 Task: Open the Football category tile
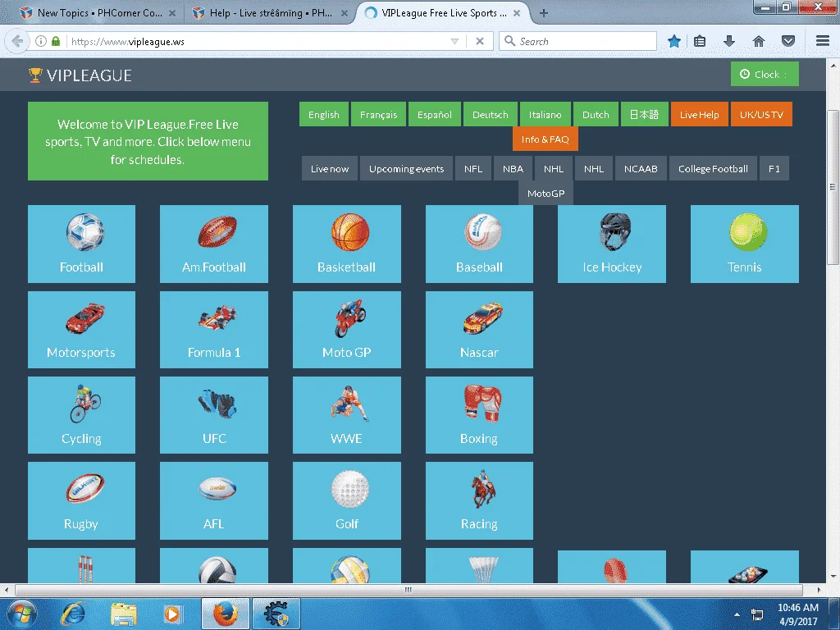81,244
